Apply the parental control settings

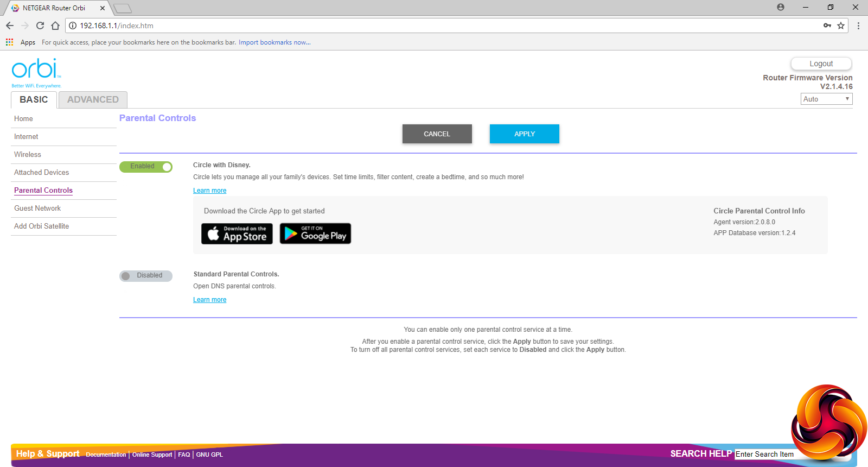pyautogui.click(x=525, y=134)
